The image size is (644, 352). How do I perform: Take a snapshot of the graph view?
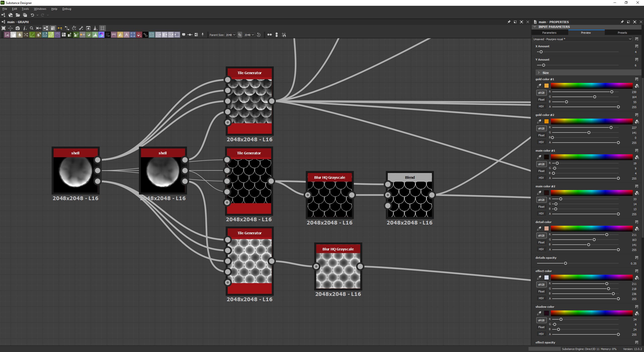tap(18, 28)
